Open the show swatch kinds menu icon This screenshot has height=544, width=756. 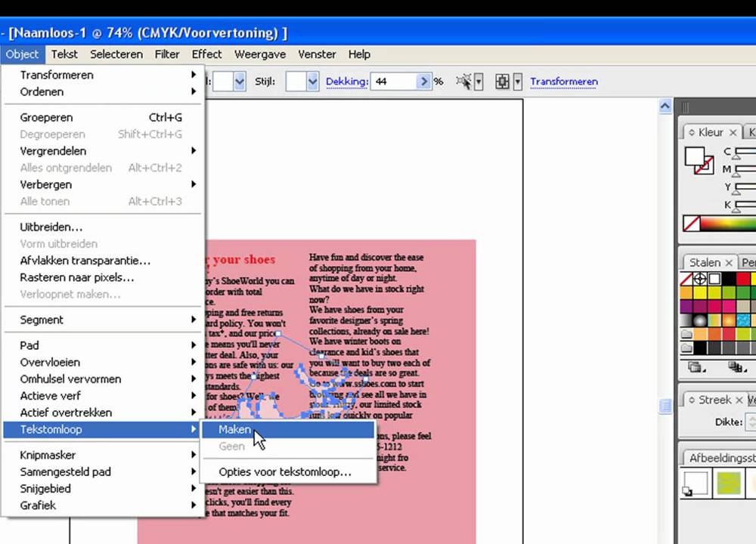click(736, 367)
